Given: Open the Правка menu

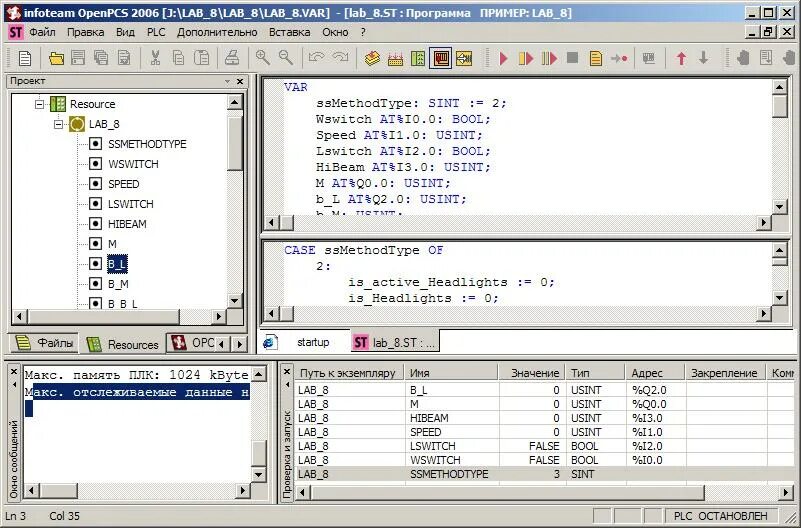Looking at the screenshot, I should pos(85,32).
